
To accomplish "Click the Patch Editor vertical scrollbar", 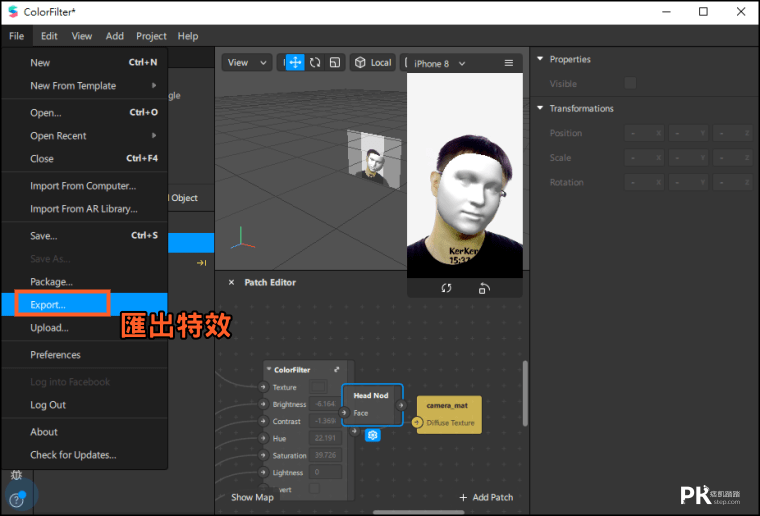I will pos(524,393).
